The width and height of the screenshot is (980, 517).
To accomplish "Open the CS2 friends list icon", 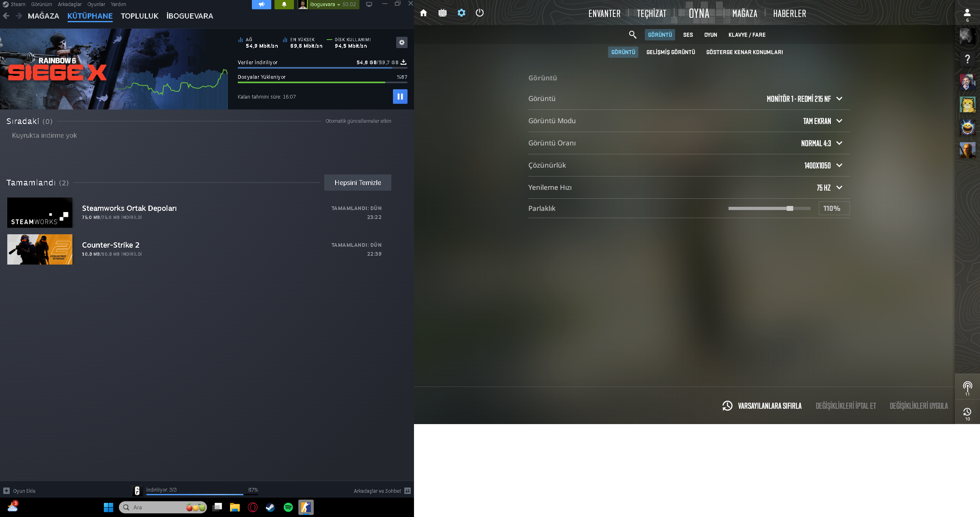I will tap(967, 13).
